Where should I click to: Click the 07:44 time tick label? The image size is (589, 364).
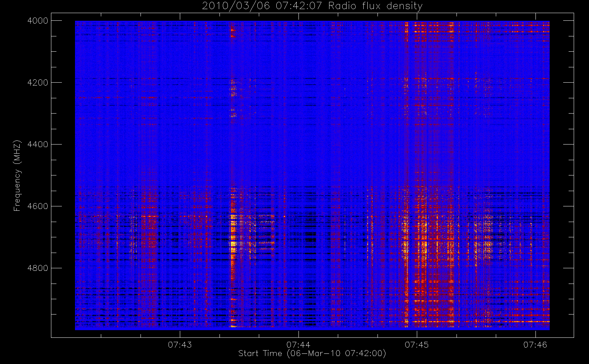pyautogui.click(x=298, y=345)
